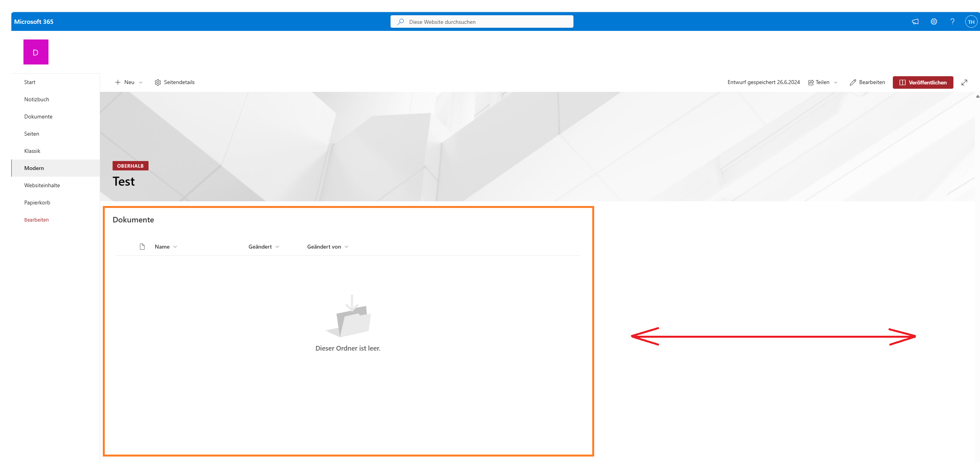Click red Bearbeiten link in sidebar
Screen dimensions: 980x462
[36, 220]
